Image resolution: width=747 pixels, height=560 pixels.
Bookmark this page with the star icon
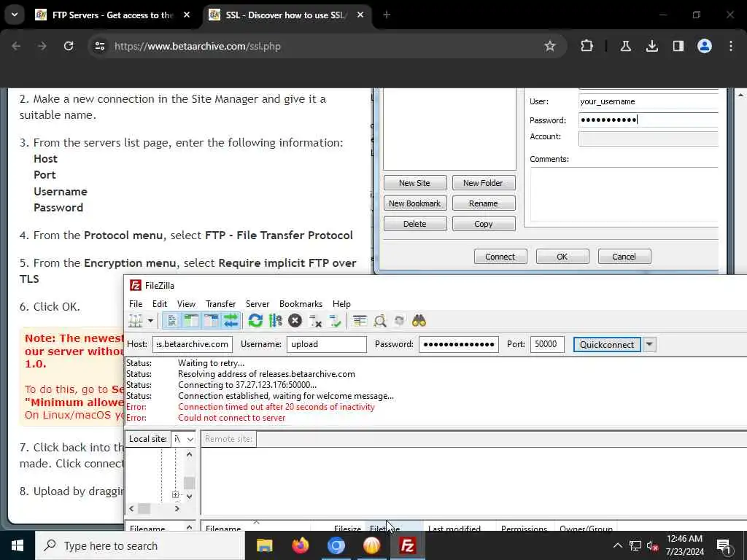550,46
